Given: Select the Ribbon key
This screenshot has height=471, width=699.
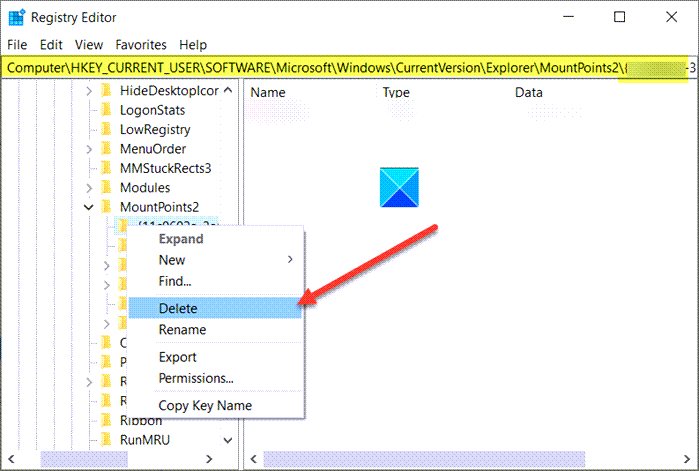Looking at the screenshot, I should (x=141, y=421).
